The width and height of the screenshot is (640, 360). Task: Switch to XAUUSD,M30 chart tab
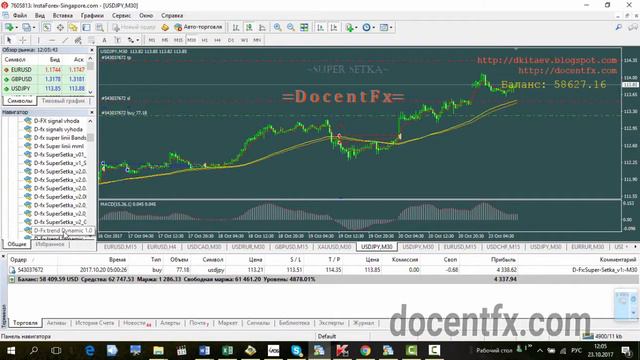(334, 247)
